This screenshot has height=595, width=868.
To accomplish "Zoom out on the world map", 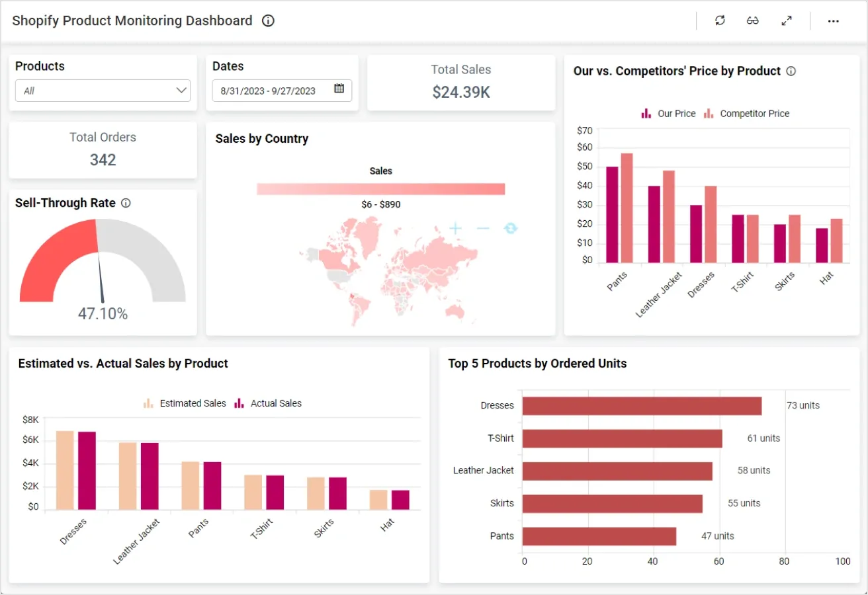I will (x=482, y=228).
